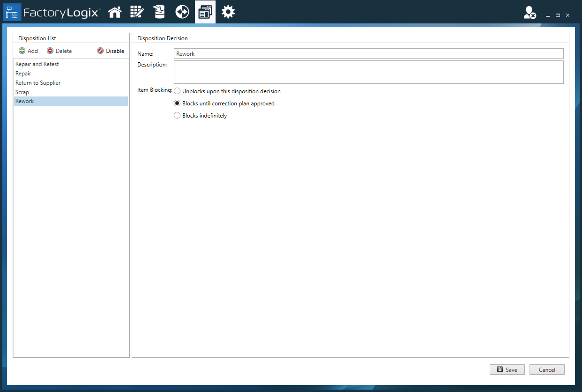
Task: Open the Settings gear icon
Action: [x=228, y=12]
